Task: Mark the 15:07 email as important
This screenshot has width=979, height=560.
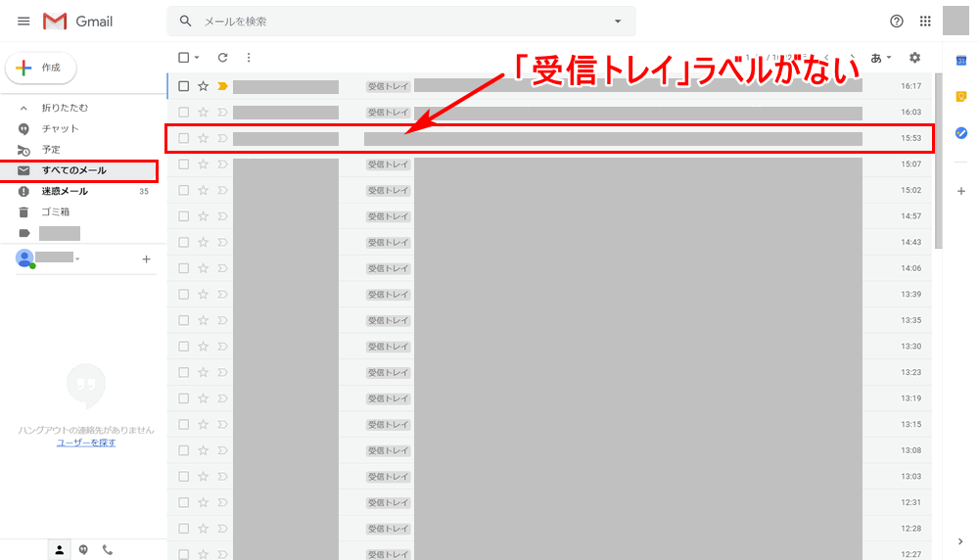Action: pos(222,164)
